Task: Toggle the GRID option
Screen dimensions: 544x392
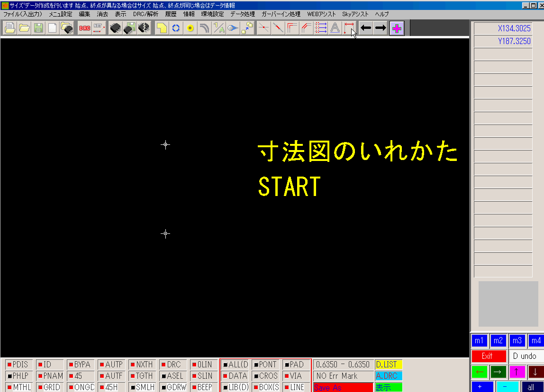Action: 50,387
